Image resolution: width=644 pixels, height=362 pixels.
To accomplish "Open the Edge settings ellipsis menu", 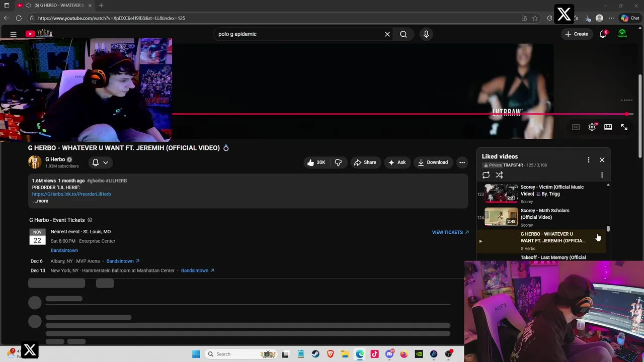I will 611,18.
